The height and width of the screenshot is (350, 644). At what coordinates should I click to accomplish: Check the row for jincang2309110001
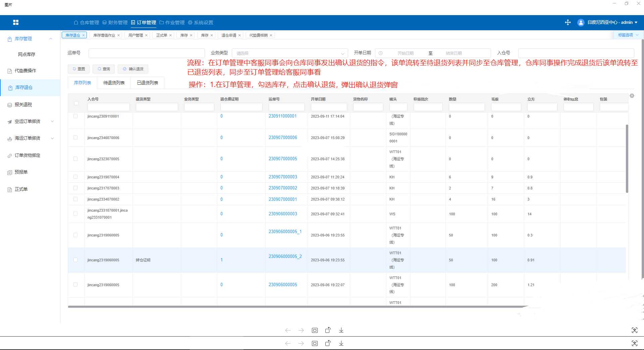pyautogui.click(x=75, y=116)
